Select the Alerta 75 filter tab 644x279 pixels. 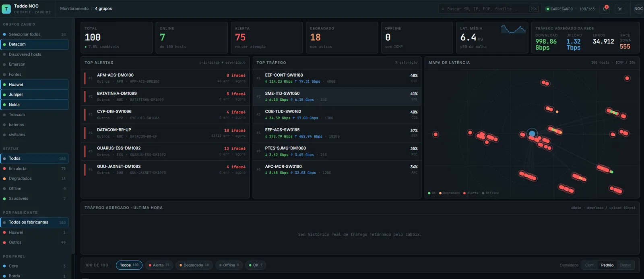coord(159,265)
